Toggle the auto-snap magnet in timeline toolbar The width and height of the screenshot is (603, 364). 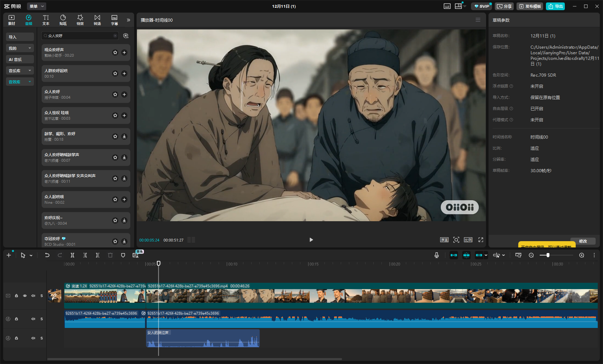(466, 255)
